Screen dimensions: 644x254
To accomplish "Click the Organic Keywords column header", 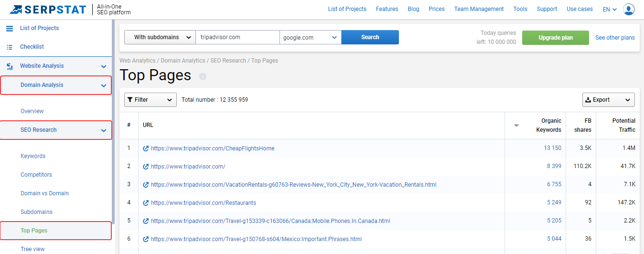I will tap(548, 125).
